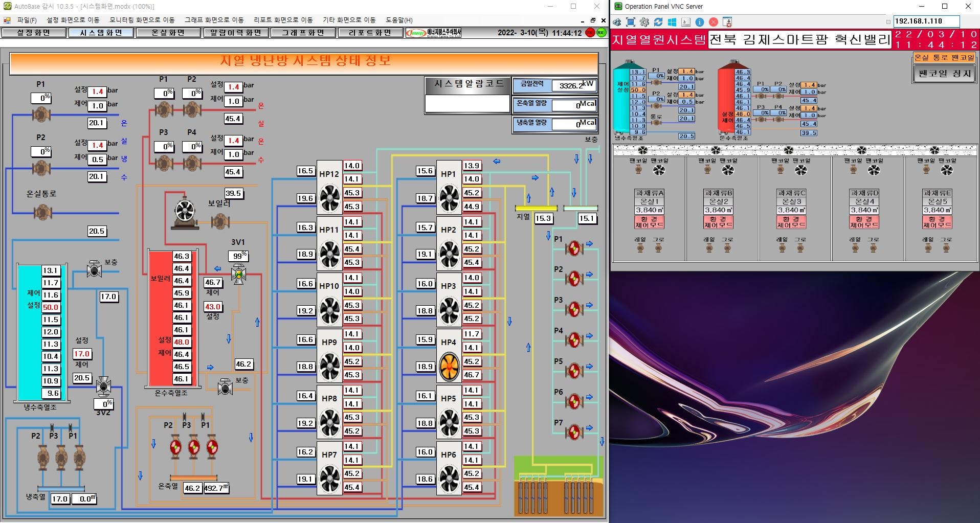Click the 3V1 setpoint value 43.0
The width and height of the screenshot is (980, 523).
[x=213, y=307]
